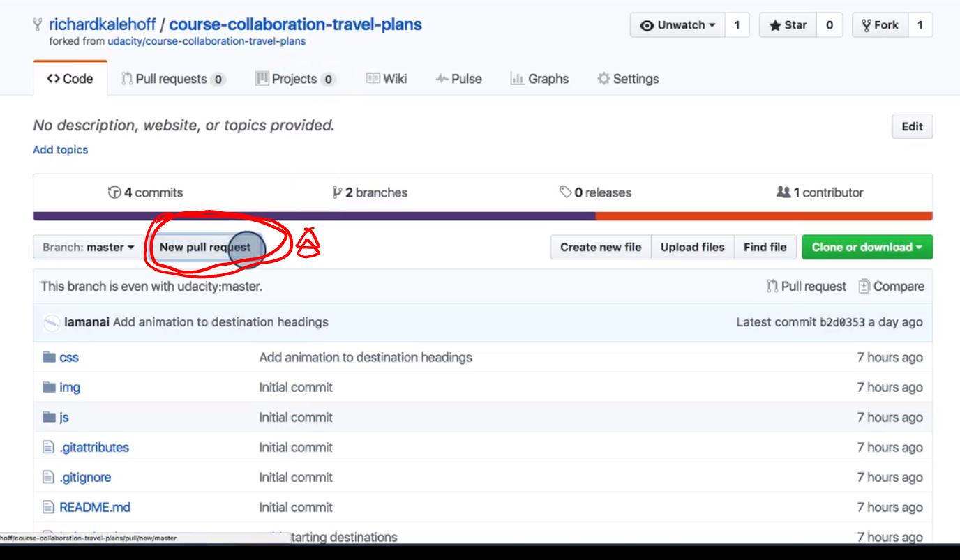
Task: View the 0 releases page
Action: 595,192
